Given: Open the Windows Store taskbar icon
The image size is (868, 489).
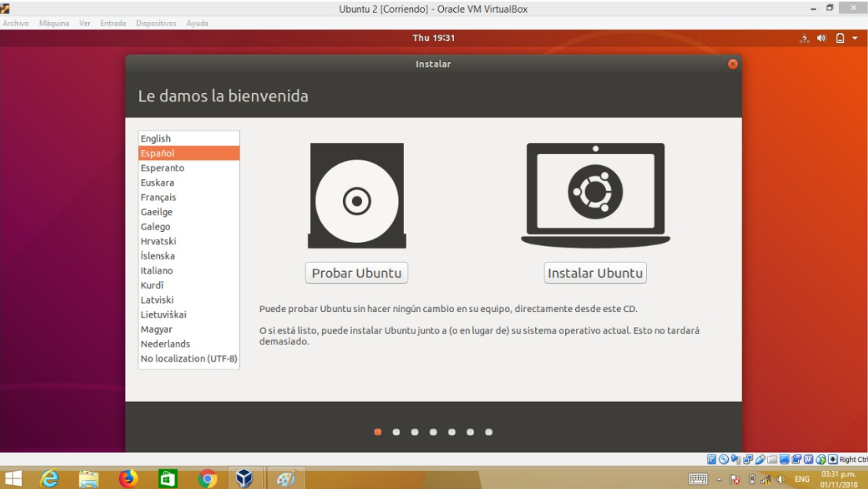Looking at the screenshot, I should pos(167,479).
